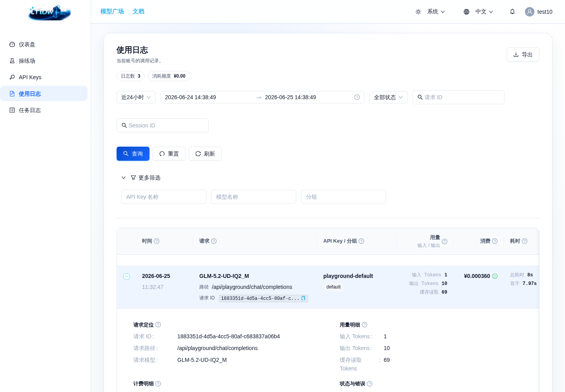Click the 总耗时 8s value
This screenshot has width=565, height=392.
521,275
